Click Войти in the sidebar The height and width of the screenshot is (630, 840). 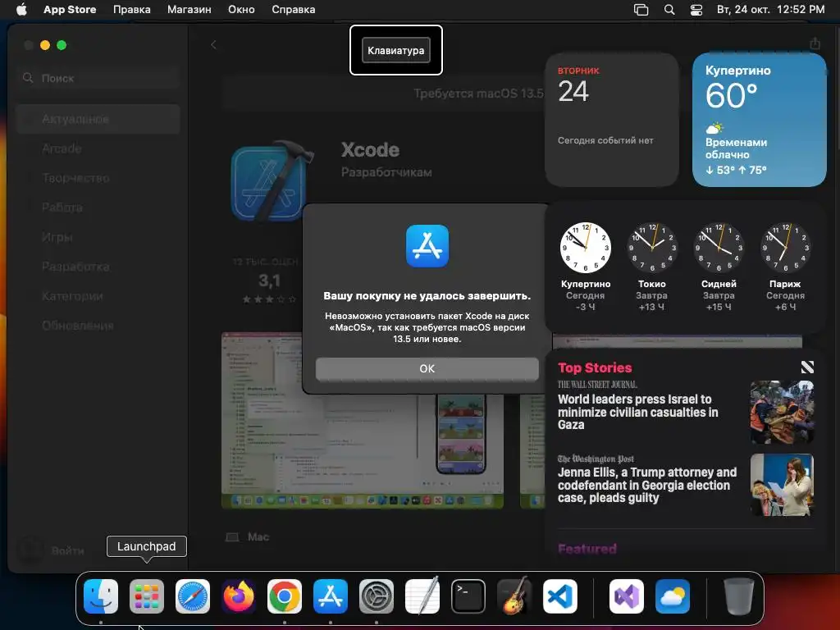click(x=67, y=550)
